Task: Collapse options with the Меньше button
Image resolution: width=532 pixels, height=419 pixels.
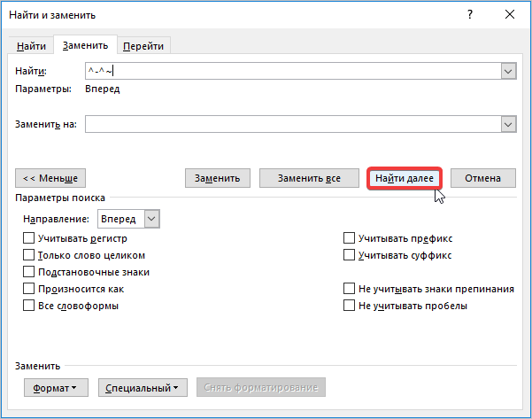Action: [50, 178]
